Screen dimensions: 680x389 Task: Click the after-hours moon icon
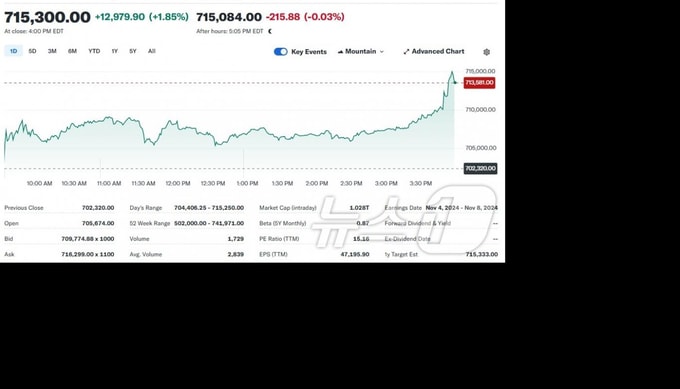click(x=270, y=31)
